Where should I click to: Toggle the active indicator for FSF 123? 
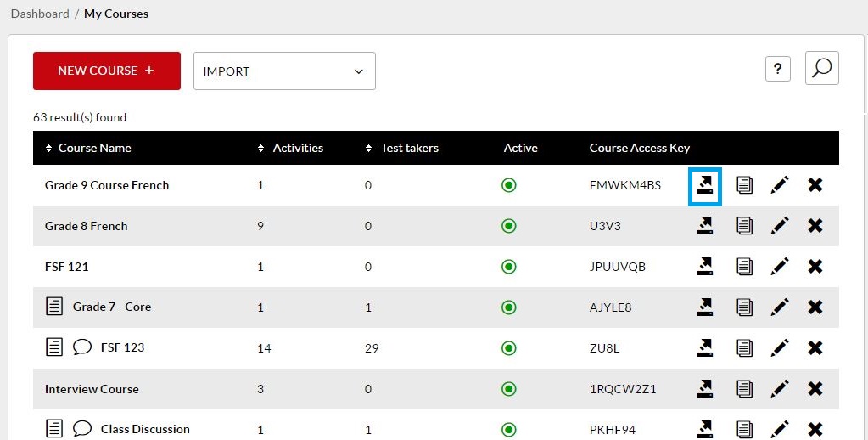[x=508, y=348]
